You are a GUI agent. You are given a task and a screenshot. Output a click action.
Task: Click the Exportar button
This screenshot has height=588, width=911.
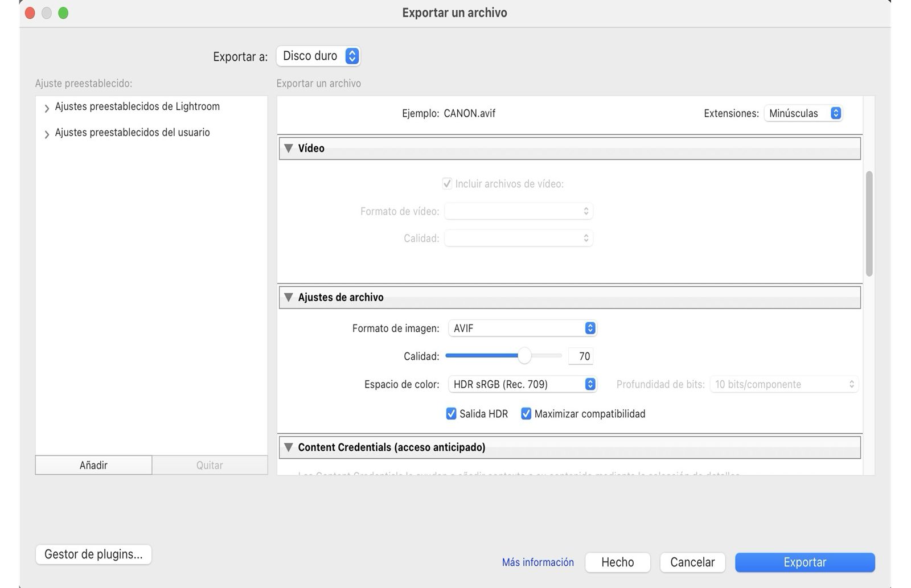(x=805, y=562)
